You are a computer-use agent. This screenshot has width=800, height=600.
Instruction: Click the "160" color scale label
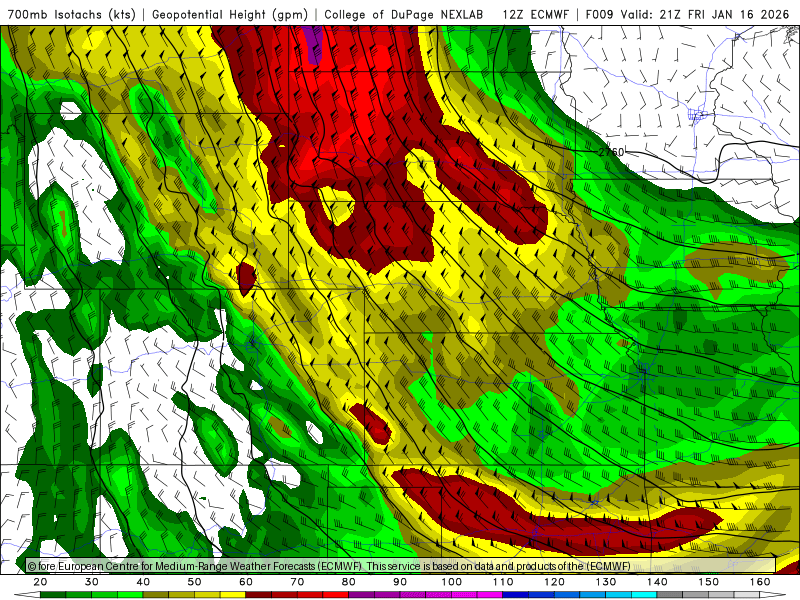coord(760,582)
